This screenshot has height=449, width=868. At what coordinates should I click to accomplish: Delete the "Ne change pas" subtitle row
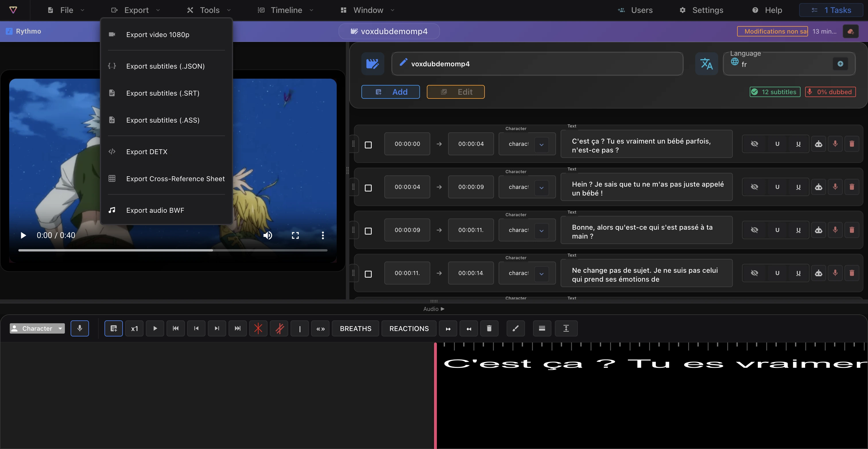point(852,273)
